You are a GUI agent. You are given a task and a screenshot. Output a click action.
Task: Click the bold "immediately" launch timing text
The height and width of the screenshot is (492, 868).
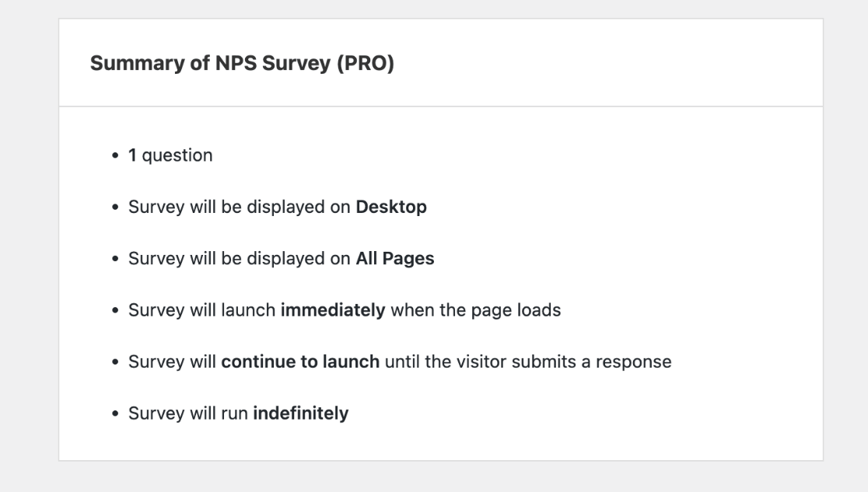click(333, 311)
